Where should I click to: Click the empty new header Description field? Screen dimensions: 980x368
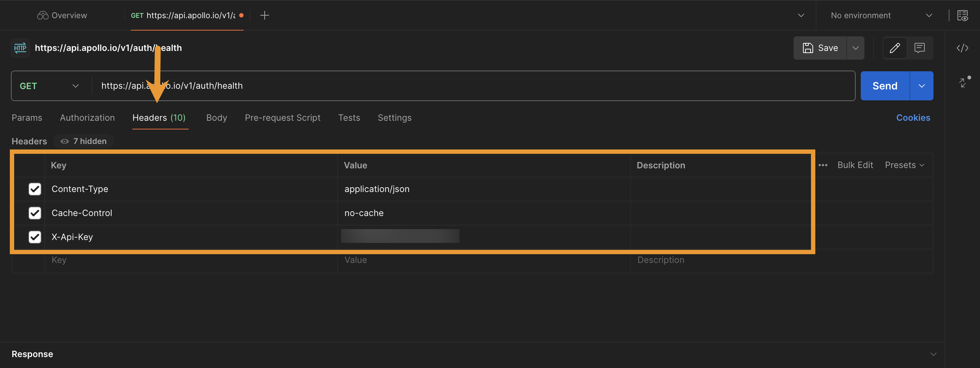[782, 260]
